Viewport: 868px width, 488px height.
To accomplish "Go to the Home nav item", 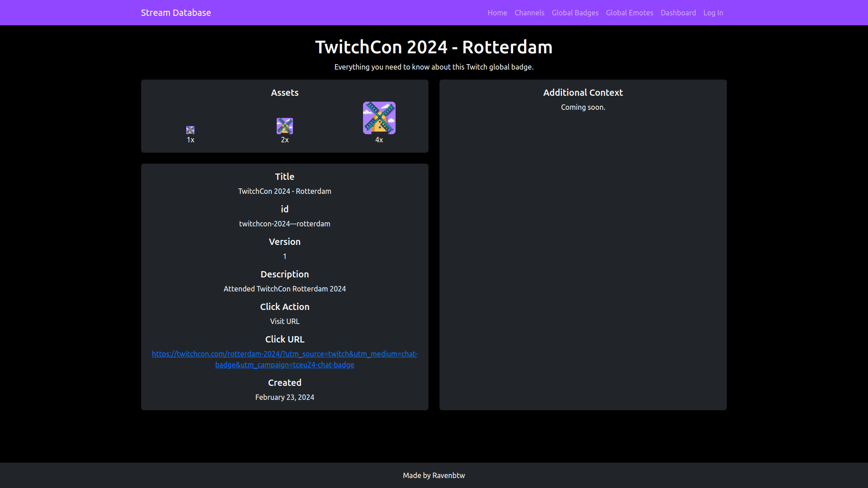I will click(x=497, y=13).
